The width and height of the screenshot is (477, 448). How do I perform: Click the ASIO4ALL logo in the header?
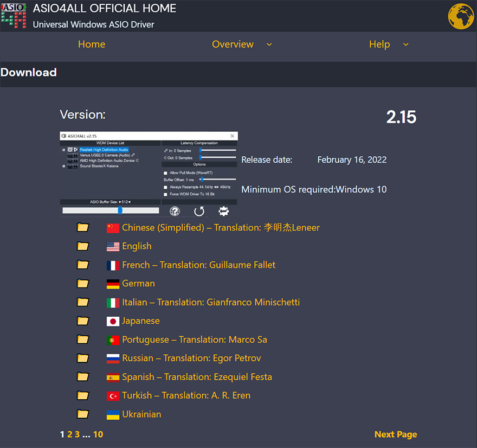[x=14, y=16]
